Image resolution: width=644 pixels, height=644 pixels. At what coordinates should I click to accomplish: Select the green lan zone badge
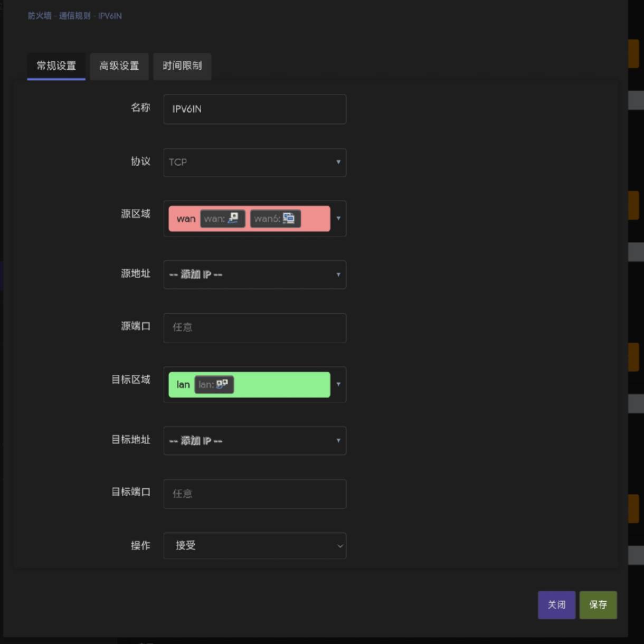point(249,384)
